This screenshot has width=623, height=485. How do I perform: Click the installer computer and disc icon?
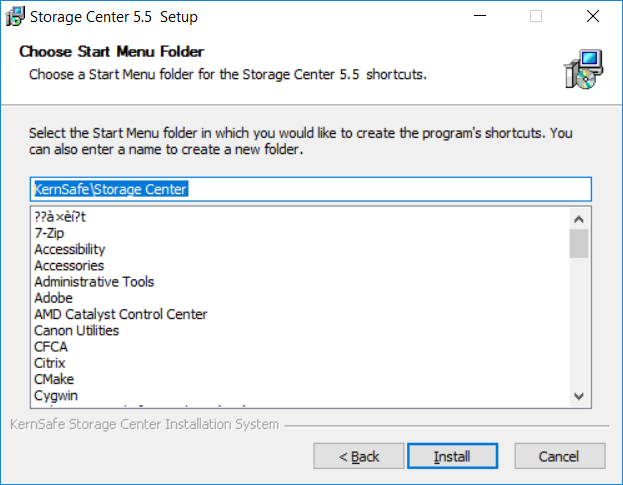coord(583,70)
